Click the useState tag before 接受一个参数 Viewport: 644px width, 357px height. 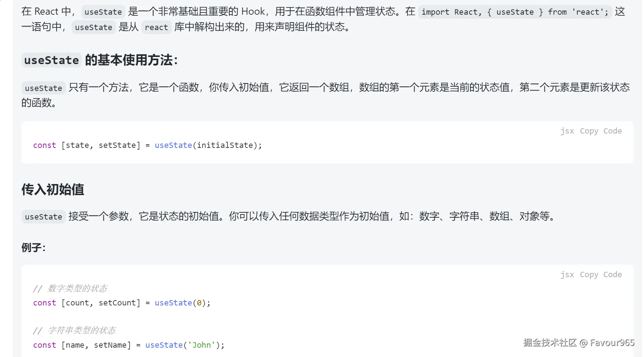point(43,217)
